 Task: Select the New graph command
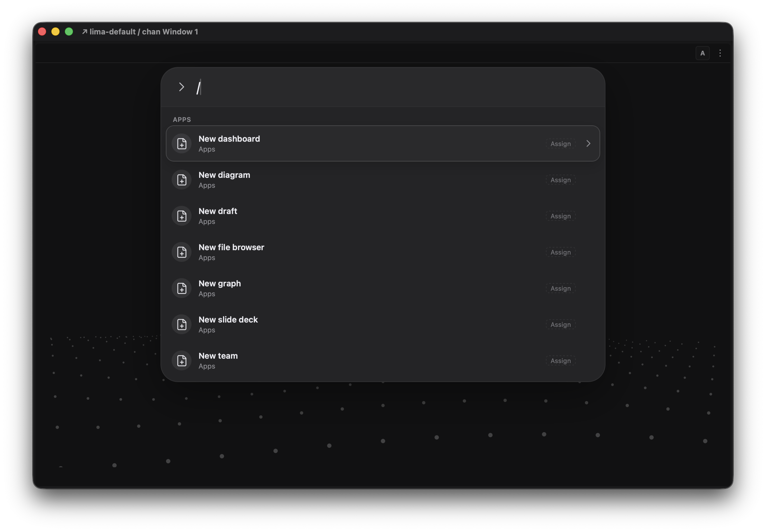point(383,288)
